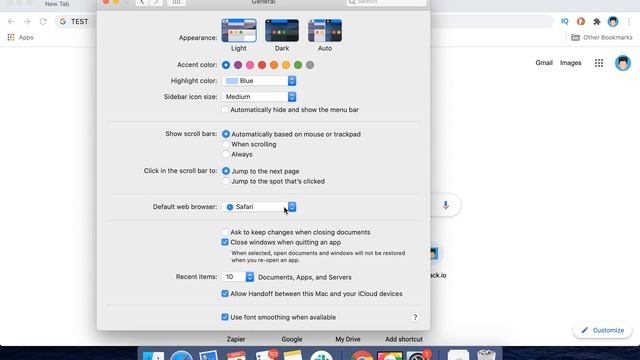Select Jump to the spot that's clicked
Screen dimensions: 640x360
click(x=226, y=181)
